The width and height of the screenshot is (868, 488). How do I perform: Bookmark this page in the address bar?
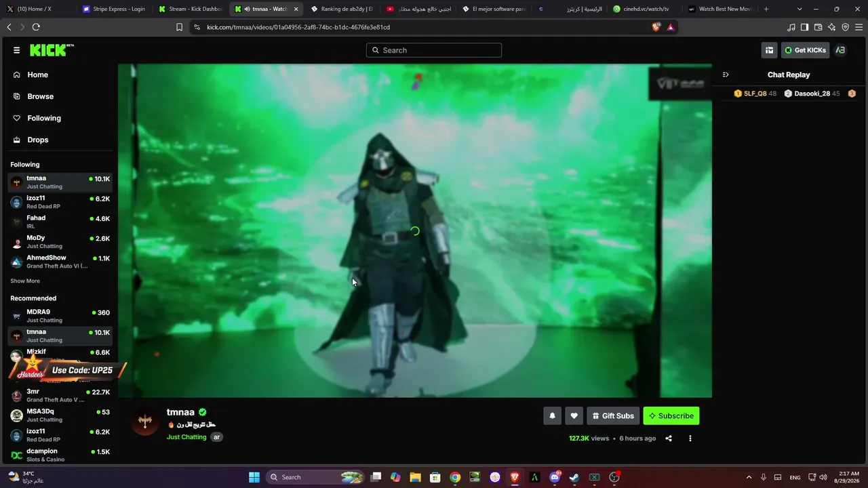coord(179,27)
